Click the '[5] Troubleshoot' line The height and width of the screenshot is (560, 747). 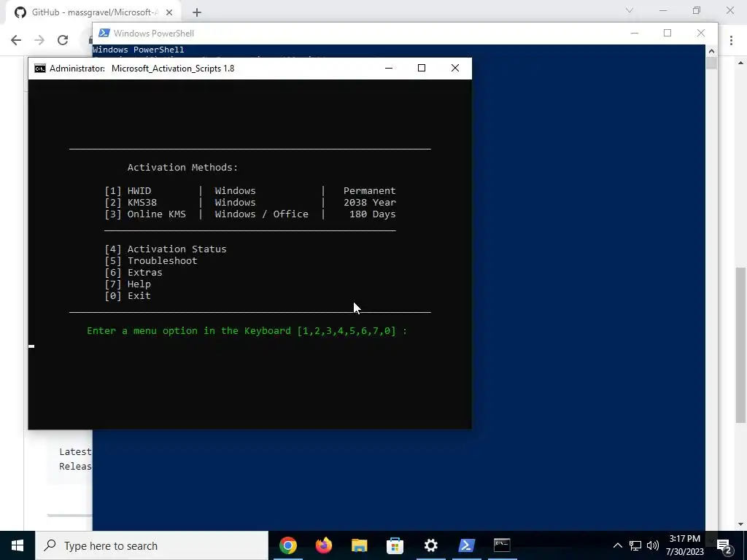click(151, 260)
